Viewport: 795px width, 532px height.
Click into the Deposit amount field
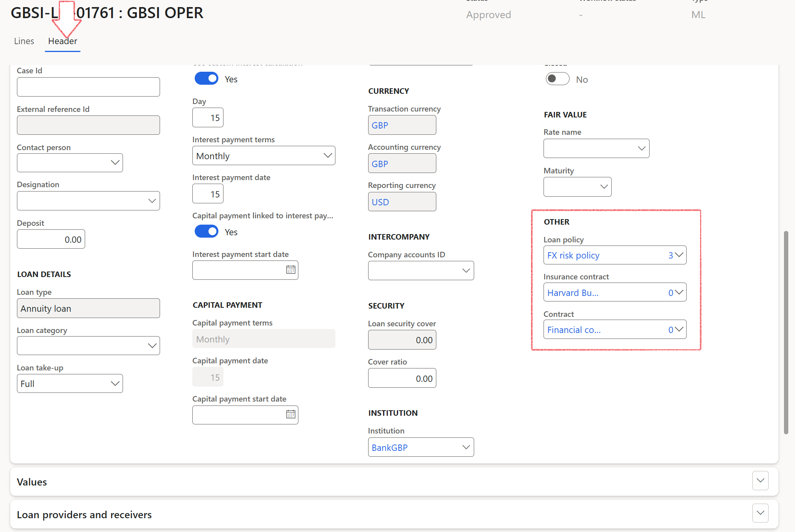[51, 239]
